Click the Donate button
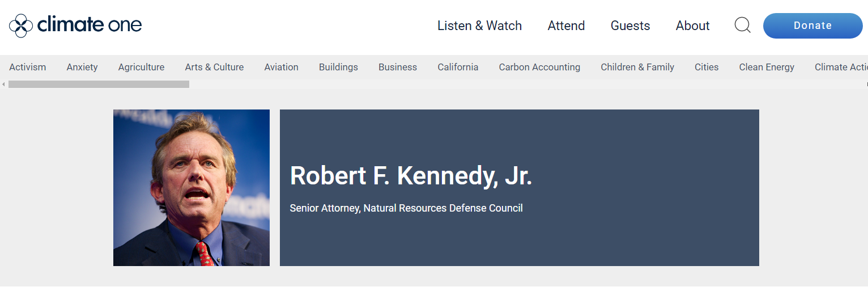This screenshot has height=295, width=868. pos(812,26)
